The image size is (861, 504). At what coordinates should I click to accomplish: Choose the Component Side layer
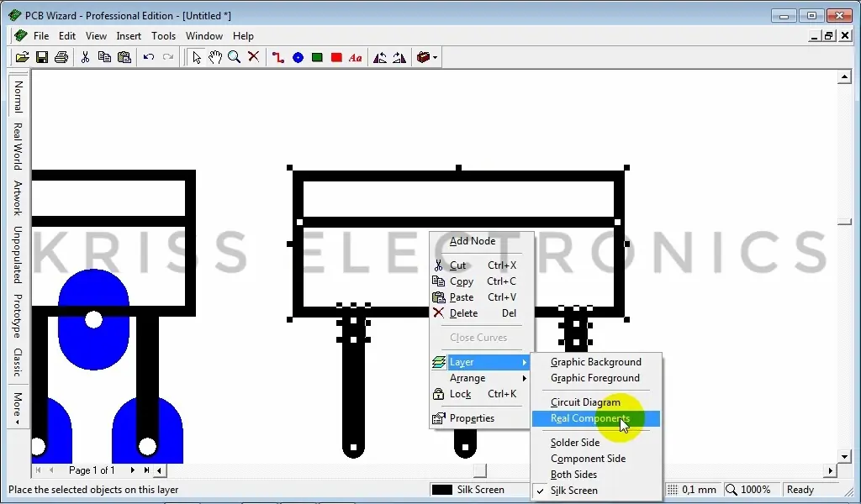(x=596, y=459)
